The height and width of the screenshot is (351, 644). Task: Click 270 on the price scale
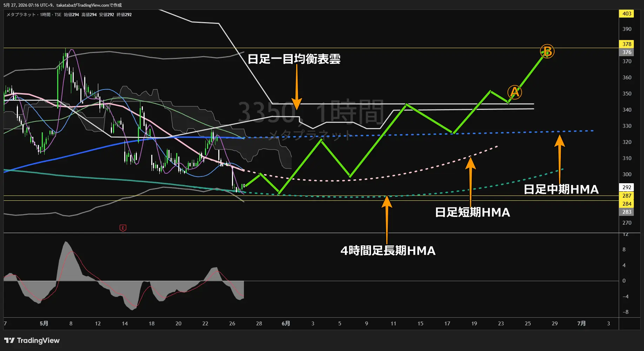pyautogui.click(x=627, y=223)
